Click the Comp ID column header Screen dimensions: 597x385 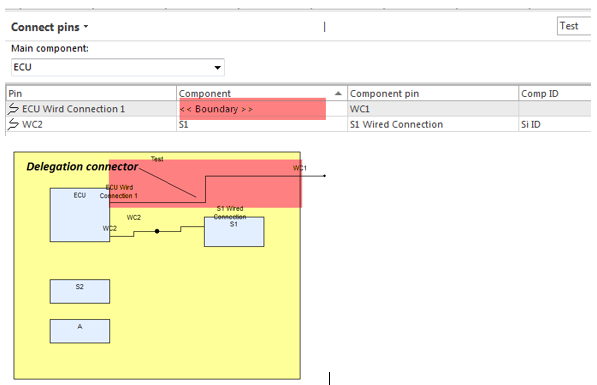555,94
